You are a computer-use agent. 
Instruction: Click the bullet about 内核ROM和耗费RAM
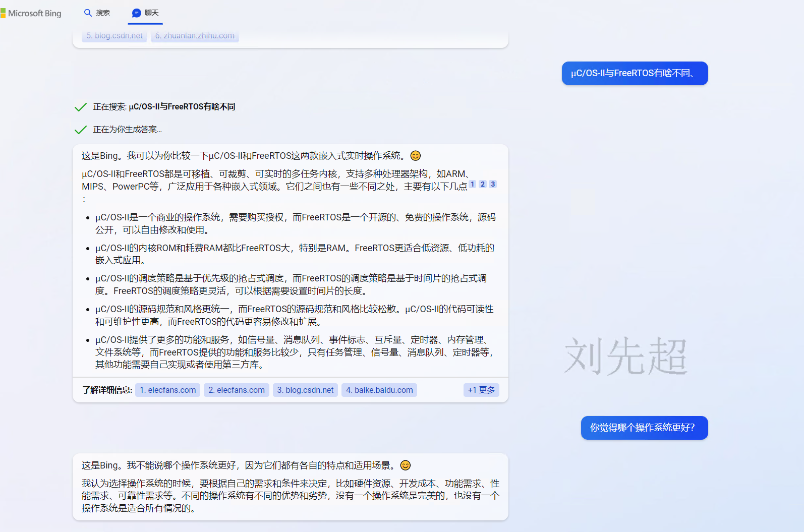tap(295, 254)
